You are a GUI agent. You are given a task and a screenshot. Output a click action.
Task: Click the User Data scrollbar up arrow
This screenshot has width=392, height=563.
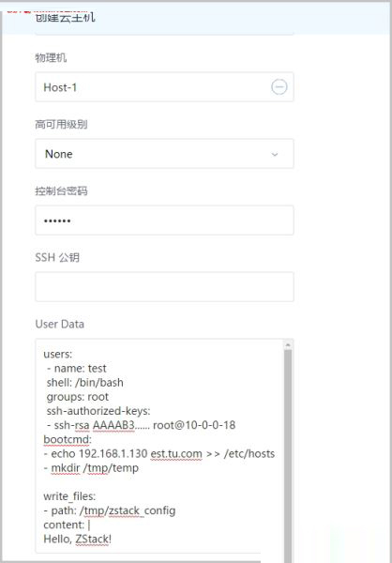(288, 344)
